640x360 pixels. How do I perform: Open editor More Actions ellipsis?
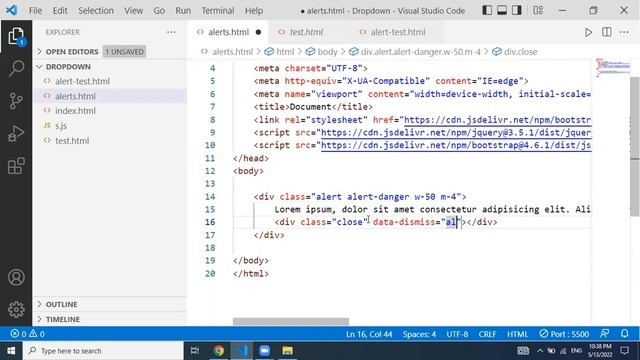point(624,32)
